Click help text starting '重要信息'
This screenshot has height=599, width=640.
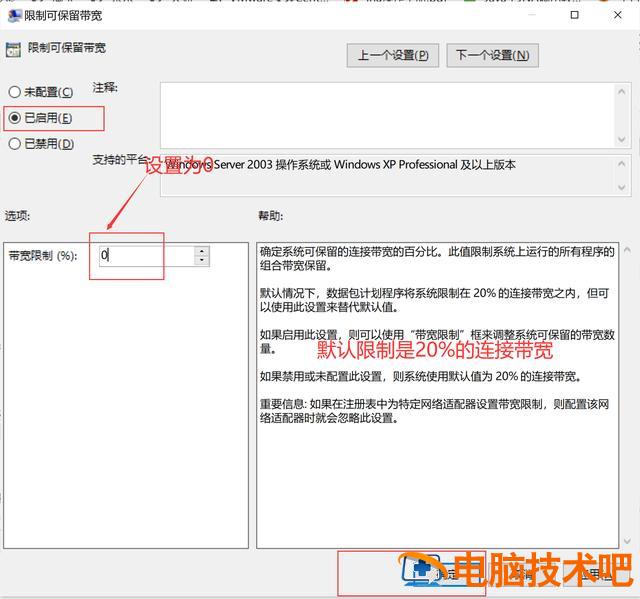coord(434,411)
